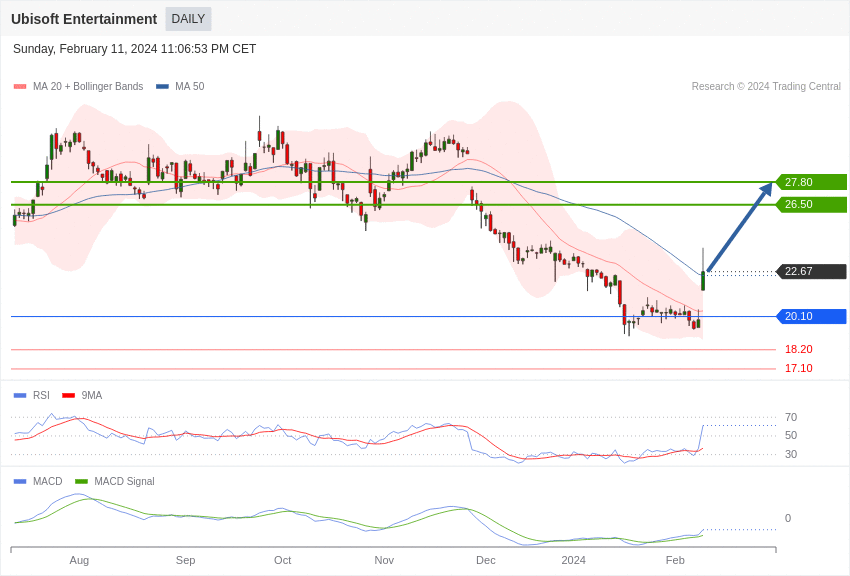Click the blue MA 50 legend swatch
The height and width of the screenshot is (576, 850).
pos(162,87)
